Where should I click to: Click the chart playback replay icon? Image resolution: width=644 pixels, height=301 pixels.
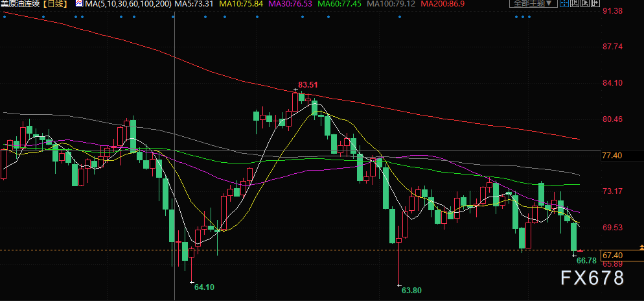pos(585,3)
